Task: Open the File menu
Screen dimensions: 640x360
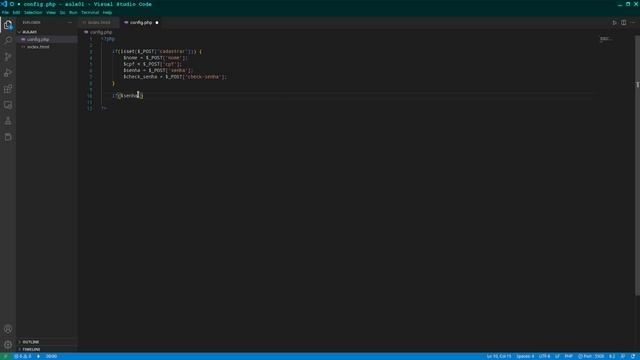Action: [5, 13]
